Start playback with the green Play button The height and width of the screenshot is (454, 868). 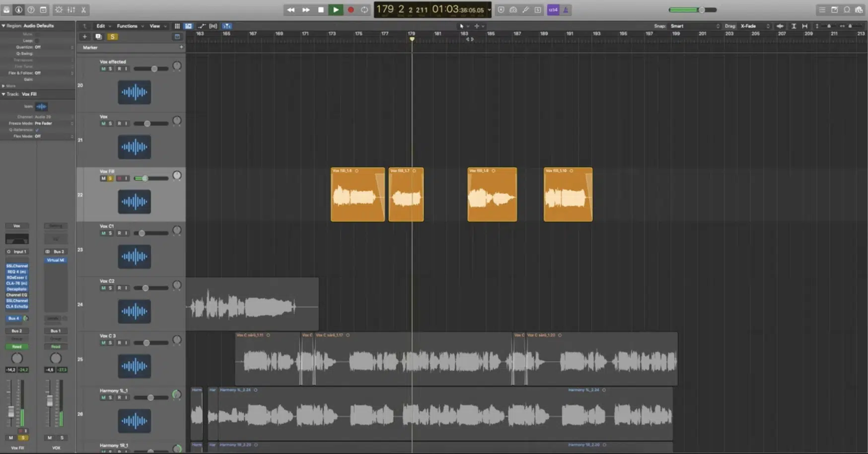coord(336,9)
